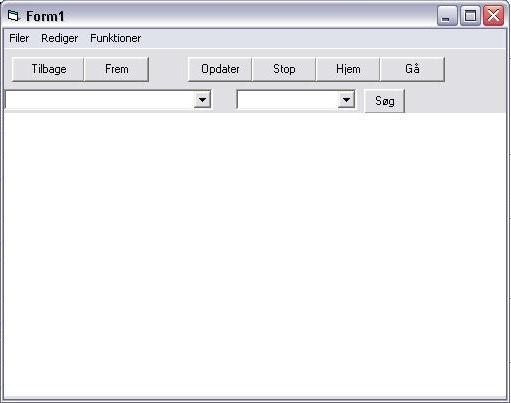Refresh the page with the Opdater button
Screen dimensions: 511x403
point(220,69)
